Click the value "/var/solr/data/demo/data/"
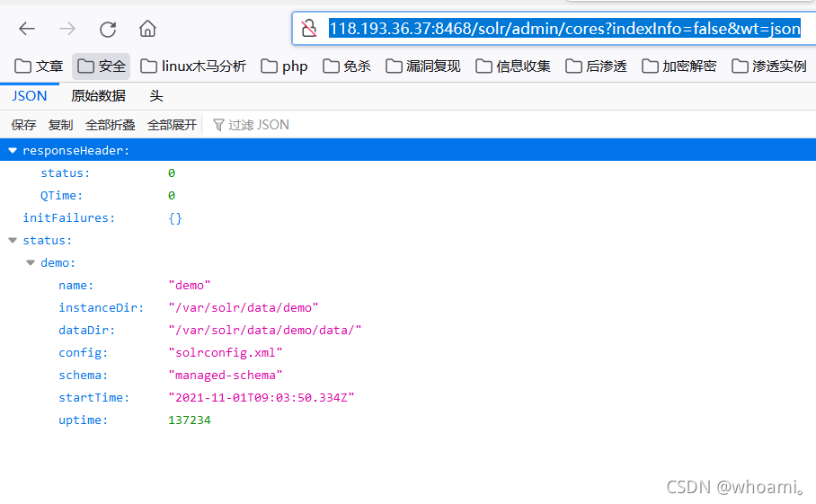 click(x=264, y=331)
